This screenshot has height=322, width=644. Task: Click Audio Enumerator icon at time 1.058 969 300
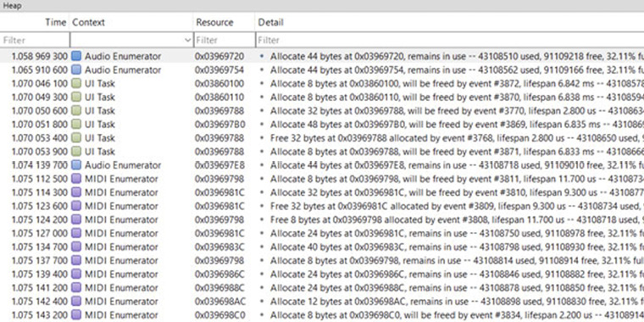click(x=76, y=56)
